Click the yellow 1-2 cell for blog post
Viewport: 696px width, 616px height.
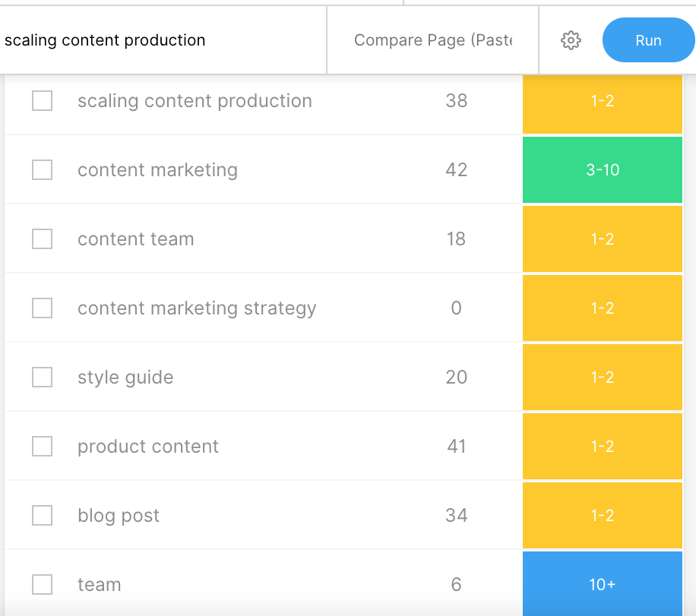tap(603, 516)
